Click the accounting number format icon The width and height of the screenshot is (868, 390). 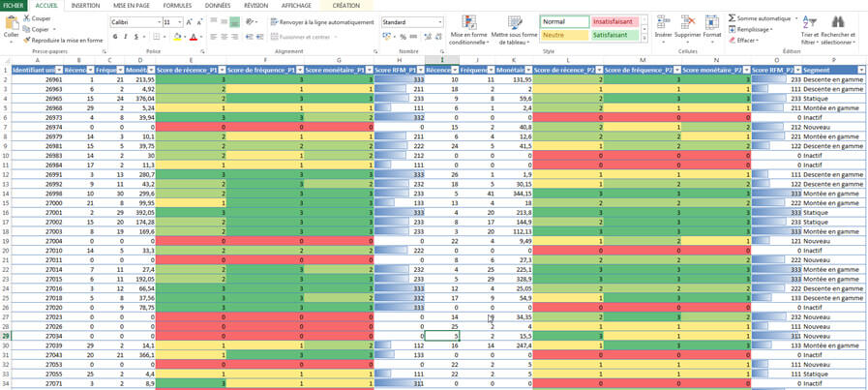[387, 37]
